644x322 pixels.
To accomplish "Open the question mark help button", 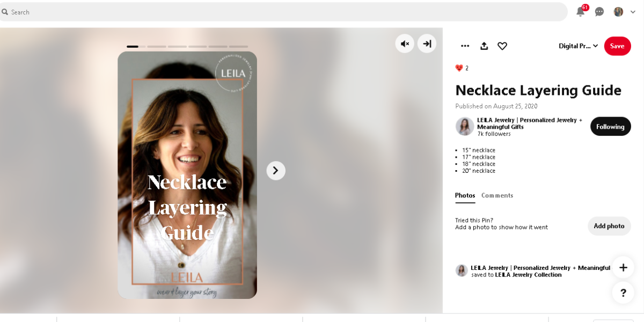I will click(623, 292).
